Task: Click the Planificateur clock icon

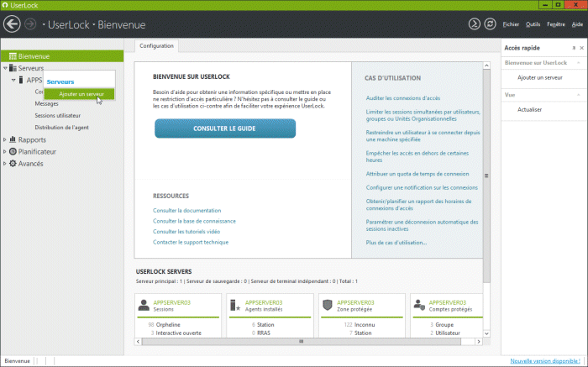Action: tap(13, 151)
